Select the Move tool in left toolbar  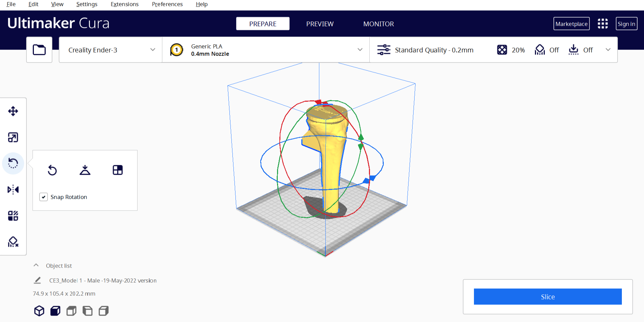coord(13,111)
